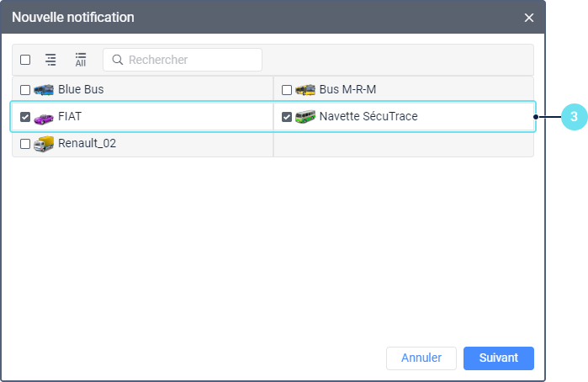Viewport: 588px width, 382px height.
Task: Click the Suivant button
Action: pos(498,358)
